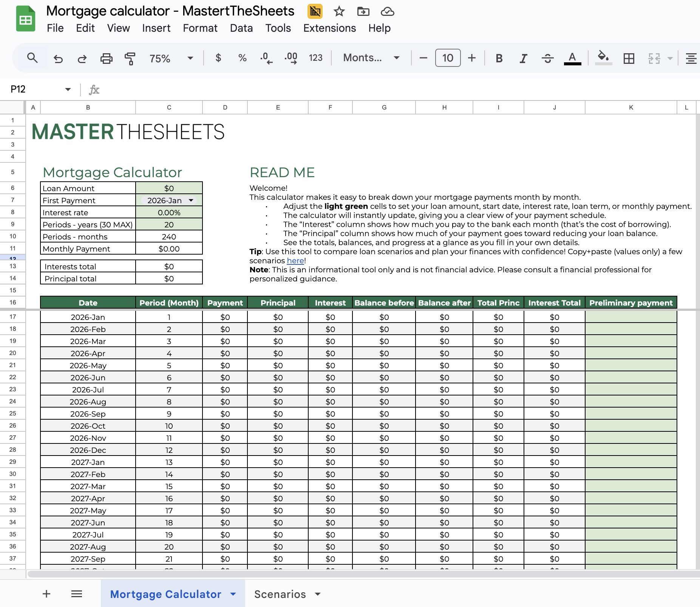Image resolution: width=700 pixels, height=607 pixels.
Task: Click the Borders grid icon
Action: pyautogui.click(x=629, y=58)
